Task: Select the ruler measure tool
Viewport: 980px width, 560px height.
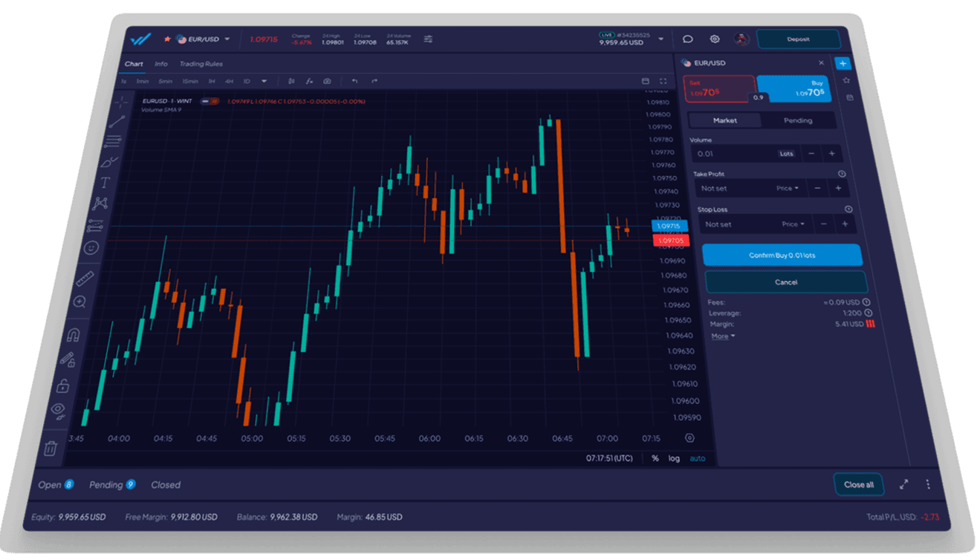Action: (85, 279)
